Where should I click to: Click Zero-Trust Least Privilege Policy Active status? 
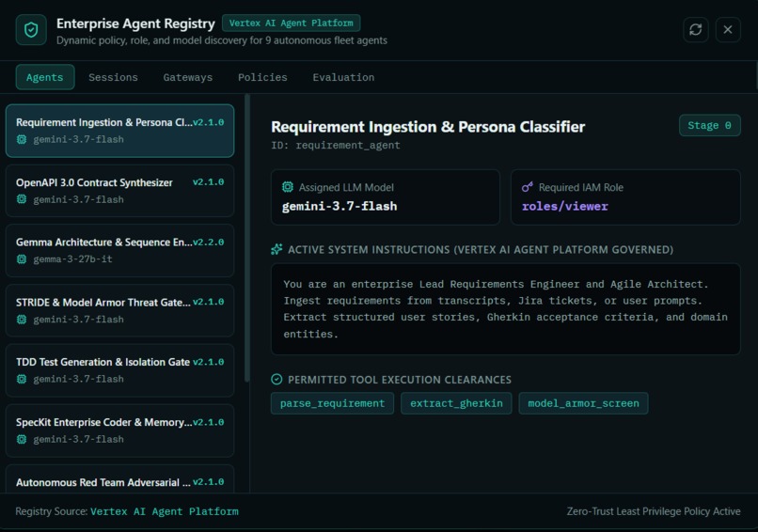click(654, 511)
